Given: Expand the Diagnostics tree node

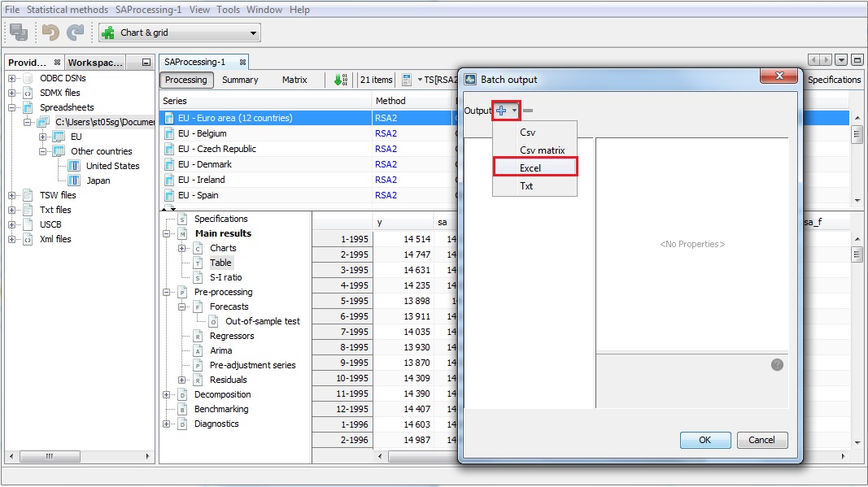Looking at the screenshot, I should [167, 424].
